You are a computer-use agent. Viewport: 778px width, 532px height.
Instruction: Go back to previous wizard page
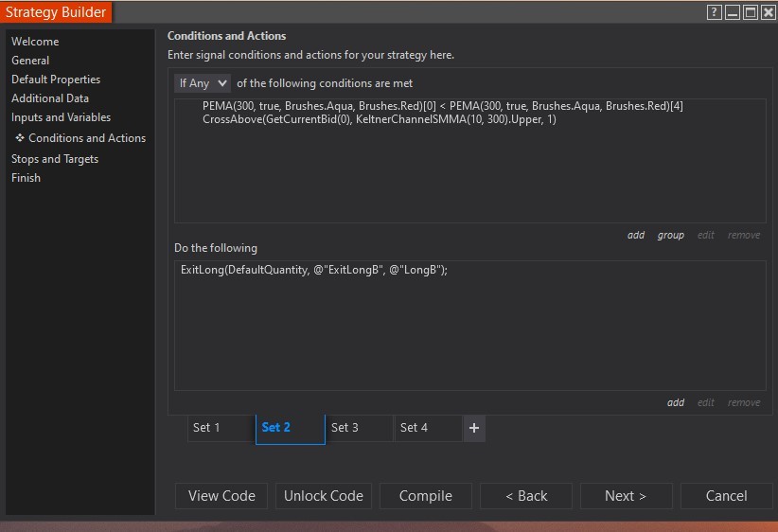click(x=526, y=496)
